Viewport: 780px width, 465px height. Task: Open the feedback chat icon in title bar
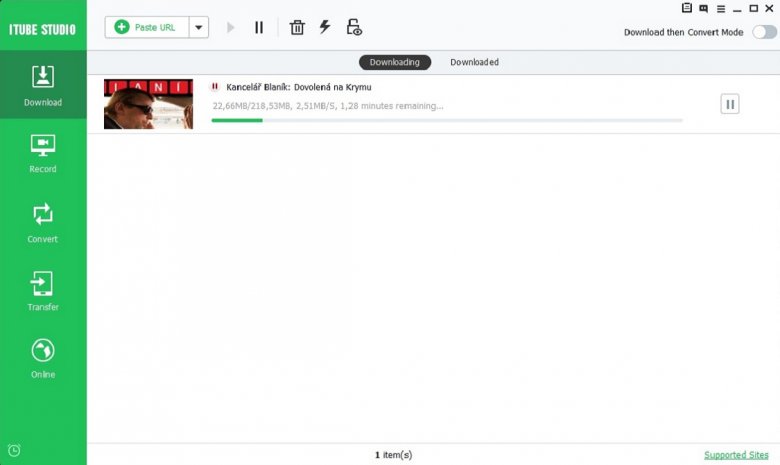[x=703, y=8]
